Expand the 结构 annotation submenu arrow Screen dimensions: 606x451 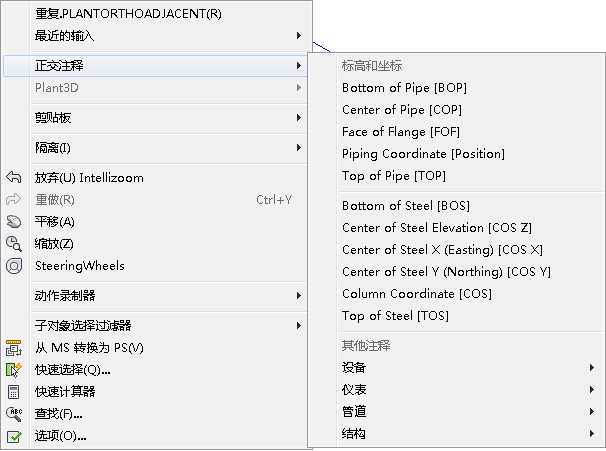pyautogui.click(x=592, y=434)
